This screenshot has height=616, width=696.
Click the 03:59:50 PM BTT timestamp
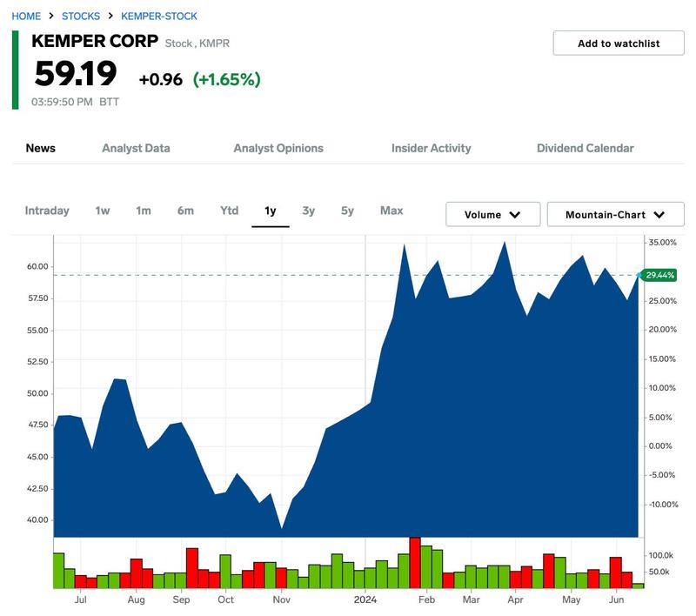[x=75, y=102]
